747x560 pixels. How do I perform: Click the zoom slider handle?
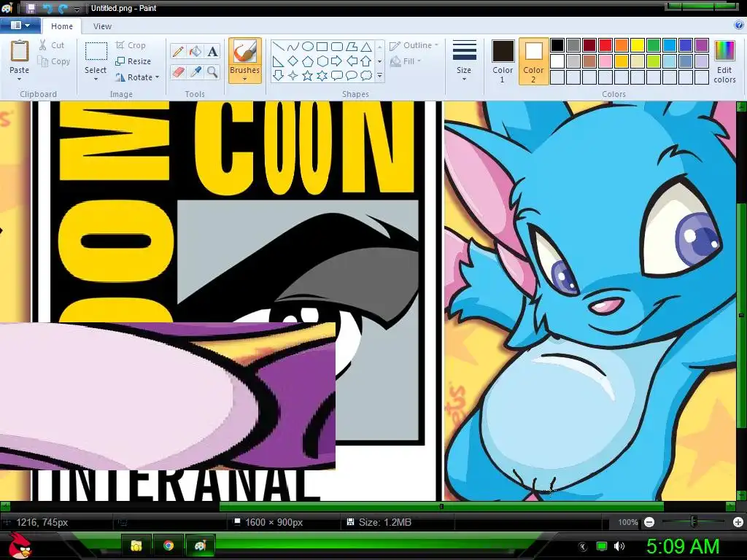point(694,522)
